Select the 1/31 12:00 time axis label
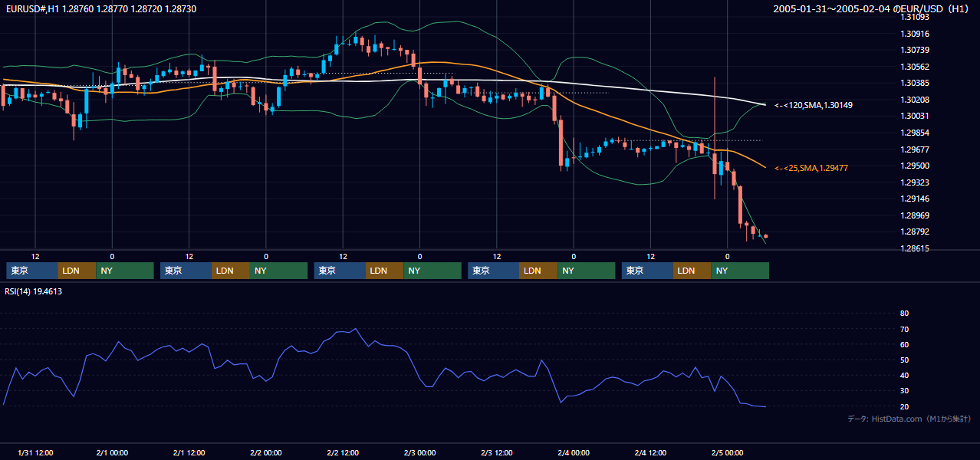This screenshot has width=980, height=460. click(35, 452)
